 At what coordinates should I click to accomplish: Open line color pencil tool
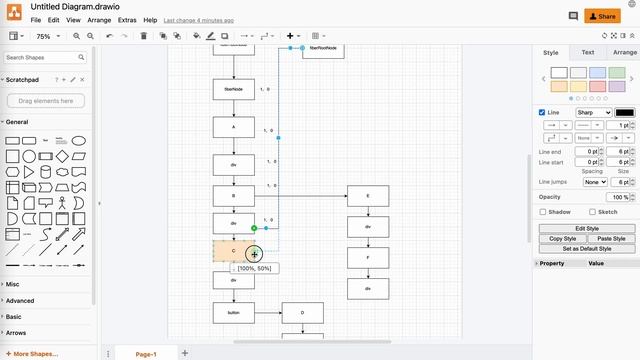(x=210, y=36)
